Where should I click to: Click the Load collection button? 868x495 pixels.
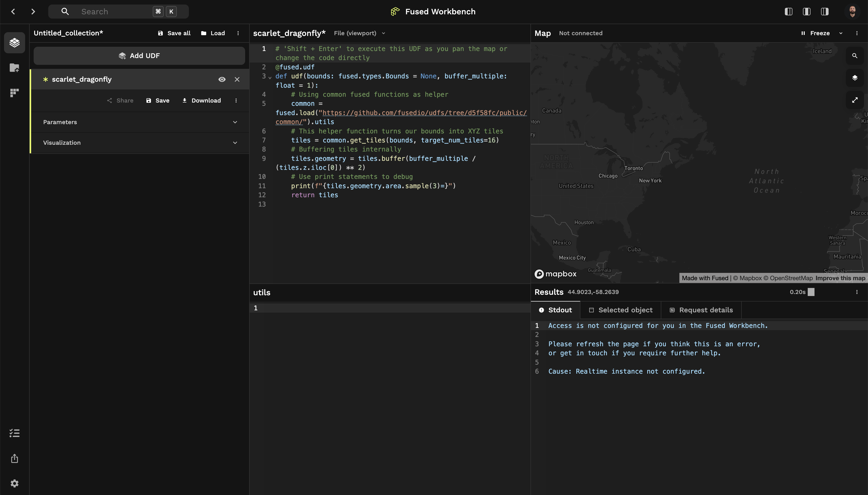click(x=213, y=33)
